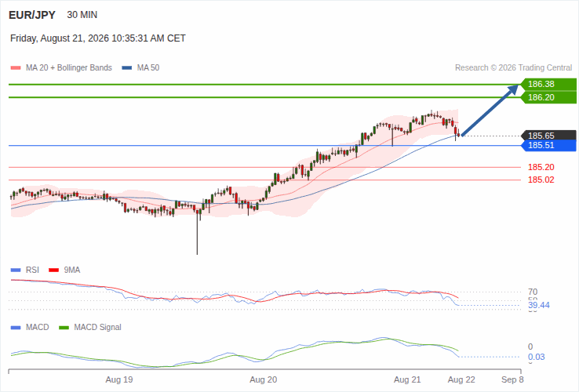Click the MACD Signal green swatch
The width and height of the screenshot is (579, 392).
click(x=64, y=328)
